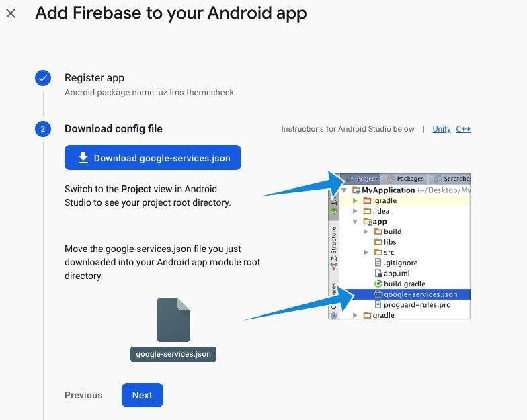Expand the .idea folder arrow
This screenshot has height=420, width=527.
click(356, 211)
